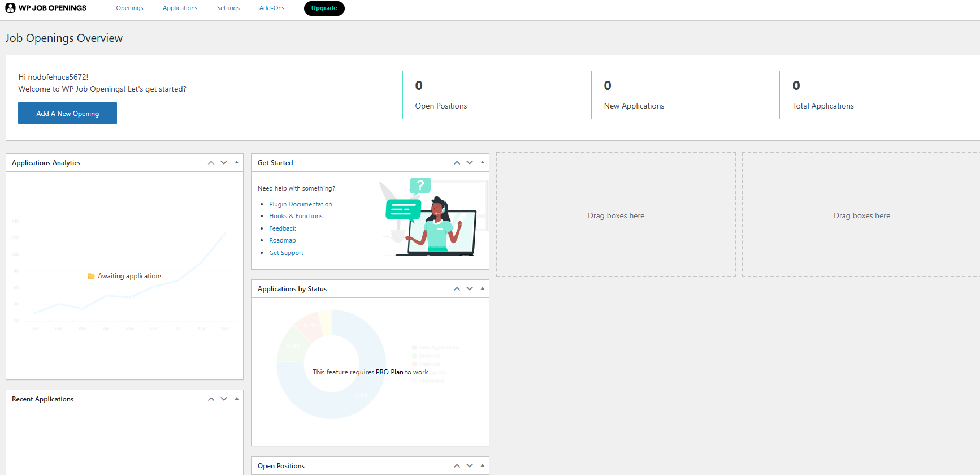
Task: Click the New Applications count
Action: pyautogui.click(x=608, y=85)
